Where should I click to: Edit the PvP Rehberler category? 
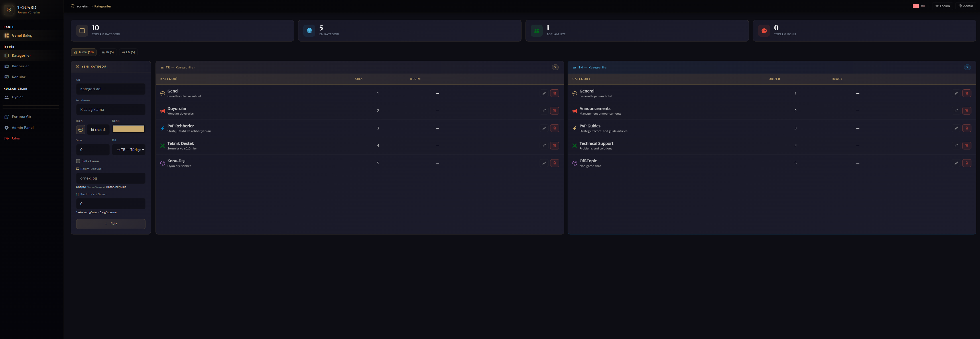(x=544, y=128)
